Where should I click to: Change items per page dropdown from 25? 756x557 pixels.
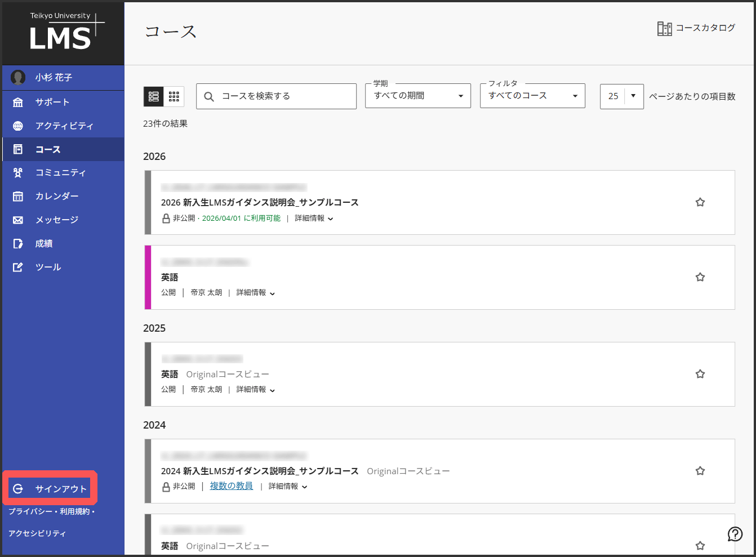(x=621, y=96)
